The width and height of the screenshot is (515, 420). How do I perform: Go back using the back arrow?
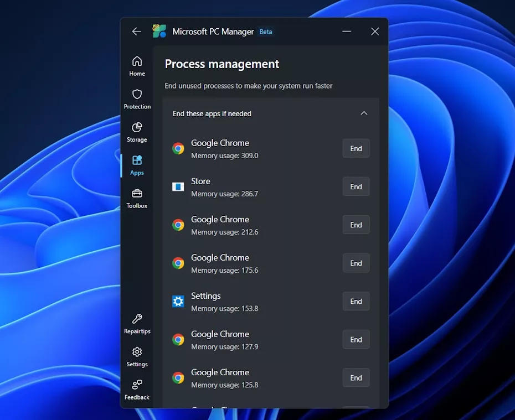click(x=136, y=32)
